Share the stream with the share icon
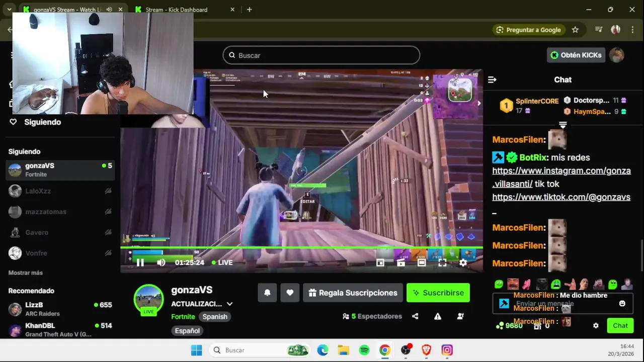The image size is (644, 362). click(415, 316)
